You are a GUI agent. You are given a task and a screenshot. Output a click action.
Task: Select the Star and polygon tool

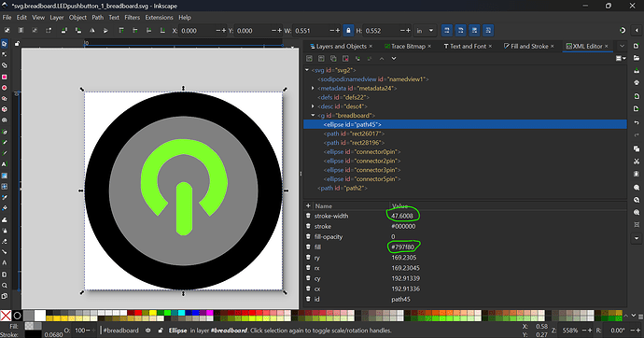coord(5,99)
